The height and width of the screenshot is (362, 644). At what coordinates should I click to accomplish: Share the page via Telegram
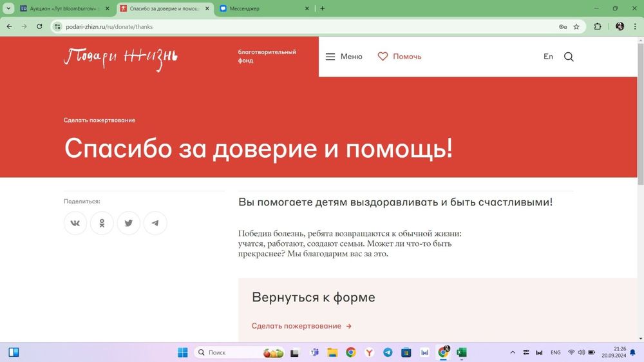point(155,223)
